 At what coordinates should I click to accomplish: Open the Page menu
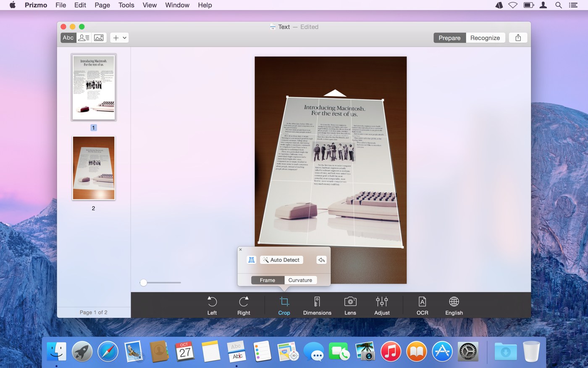tap(102, 5)
